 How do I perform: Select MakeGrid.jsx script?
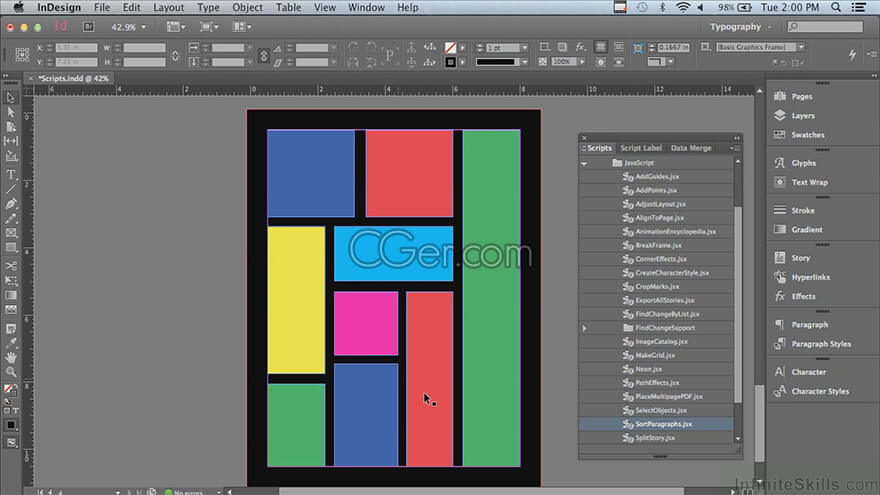click(656, 355)
